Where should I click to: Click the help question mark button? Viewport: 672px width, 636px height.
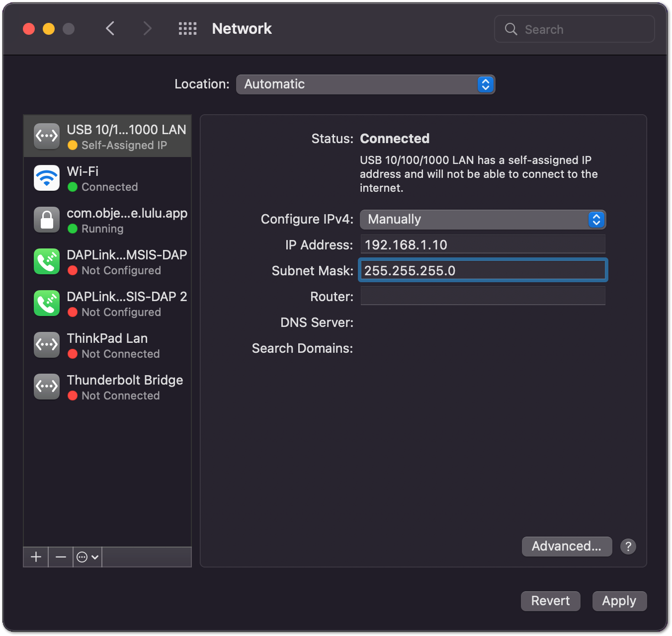click(x=628, y=547)
